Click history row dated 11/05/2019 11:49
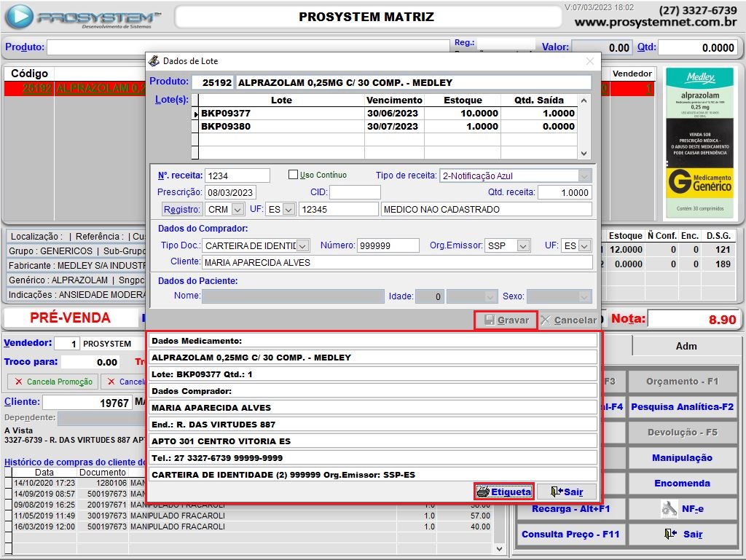The width and height of the screenshot is (746, 560). (251, 516)
